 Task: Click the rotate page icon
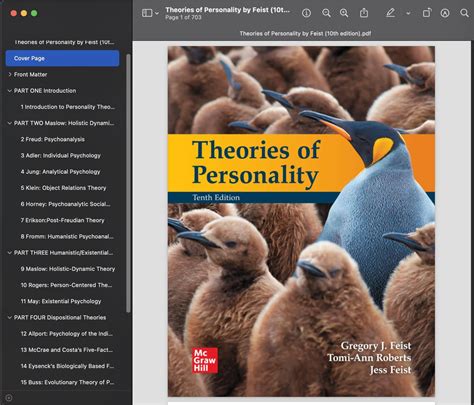pyautogui.click(x=427, y=13)
